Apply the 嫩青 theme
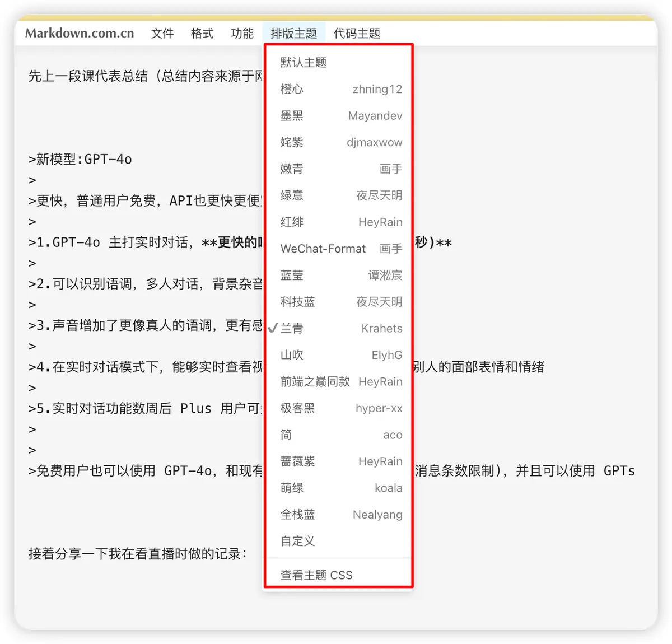Viewport: 672px width, 644px height. pyautogui.click(x=339, y=169)
